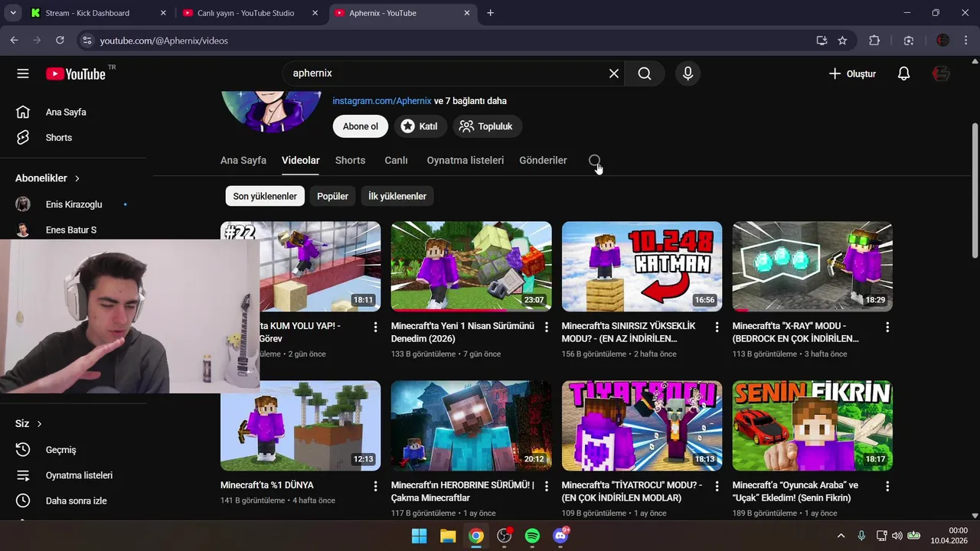Bookmark this page with star icon
This screenshot has width=980, height=551.
[842, 41]
